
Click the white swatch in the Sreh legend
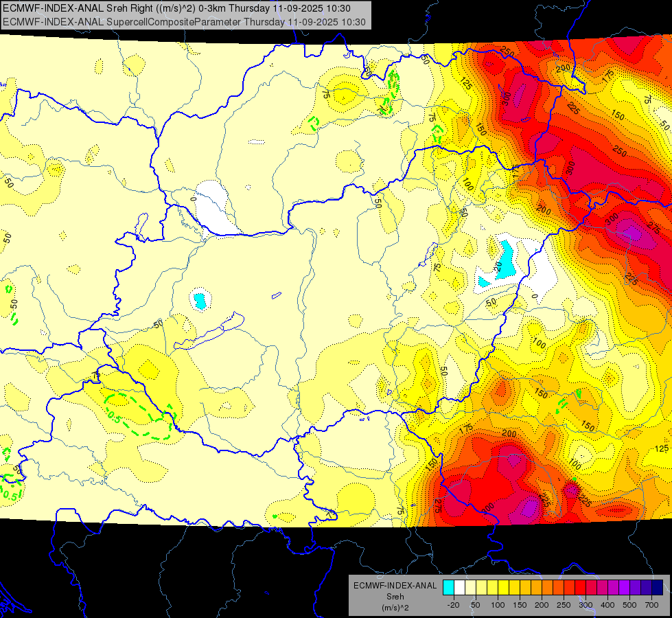point(459,587)
